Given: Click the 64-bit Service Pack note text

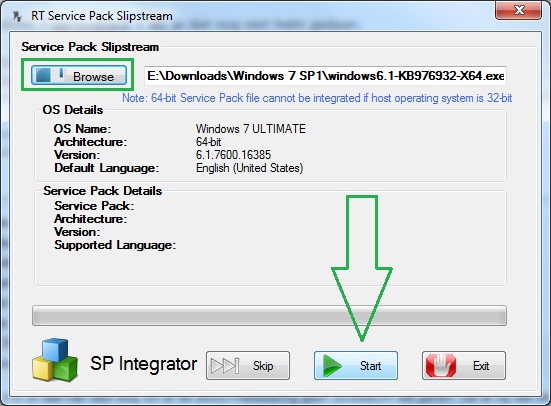Looking at the screenshot, I should [317, 98].
